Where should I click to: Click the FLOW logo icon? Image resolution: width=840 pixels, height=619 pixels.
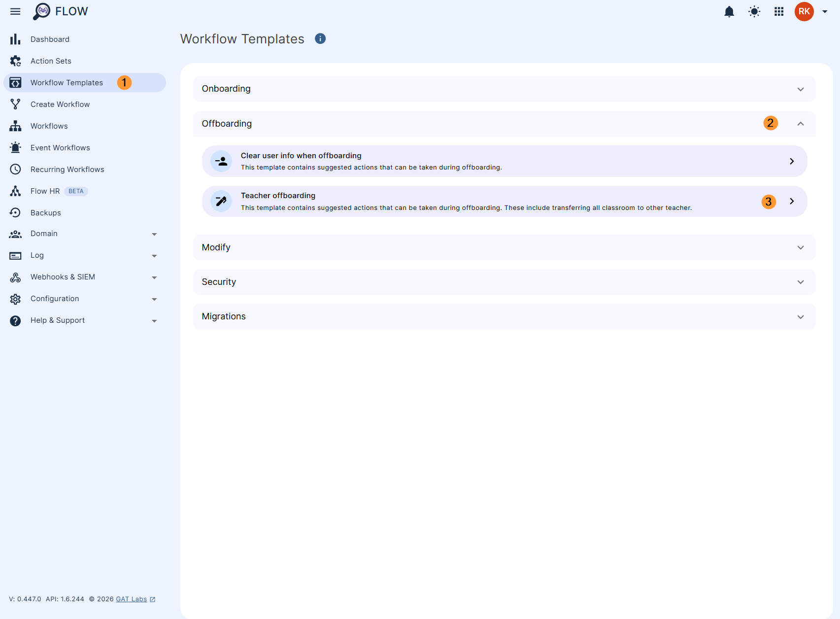pyautogui.click(x=42, y=11)
